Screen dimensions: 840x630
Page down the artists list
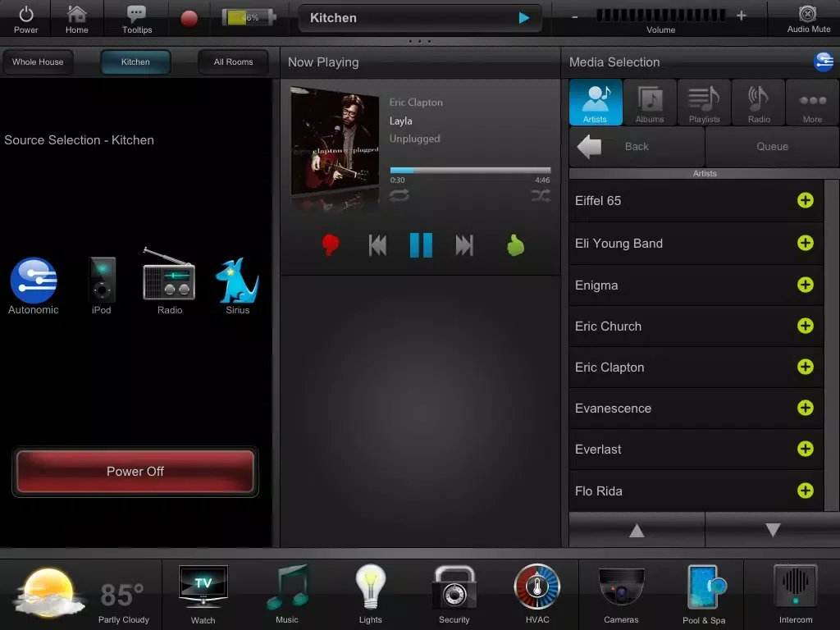pos(773,531)
